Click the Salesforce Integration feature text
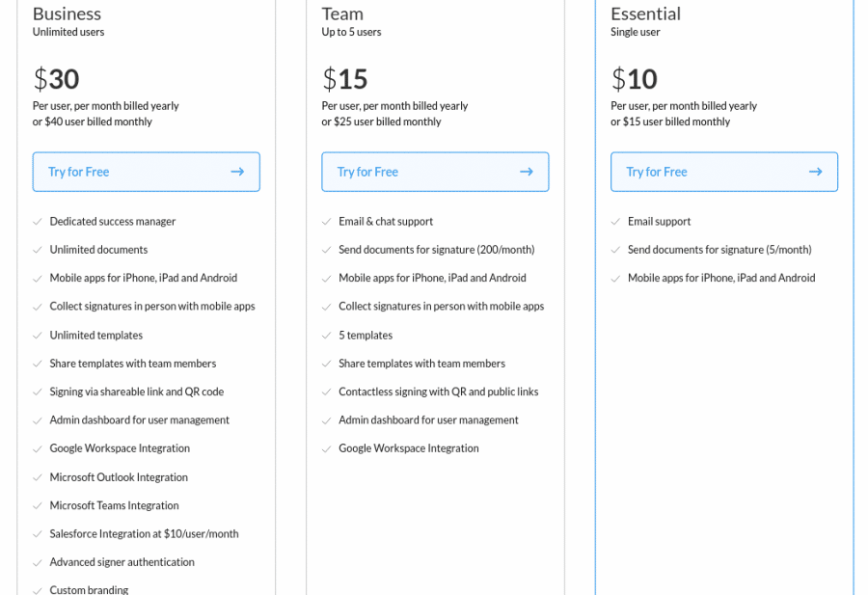Image resolution: width=868 pixels, height=595 pixels. click(144, 533)
